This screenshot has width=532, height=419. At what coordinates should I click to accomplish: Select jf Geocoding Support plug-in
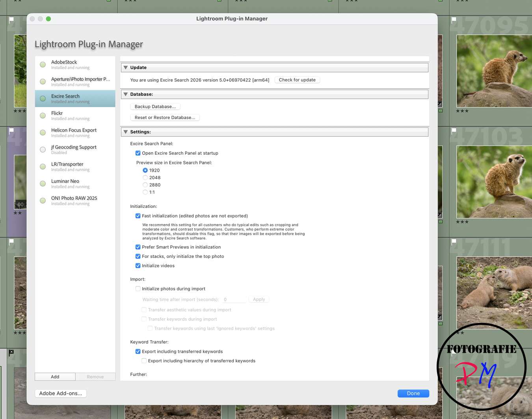tap(75, 150)
